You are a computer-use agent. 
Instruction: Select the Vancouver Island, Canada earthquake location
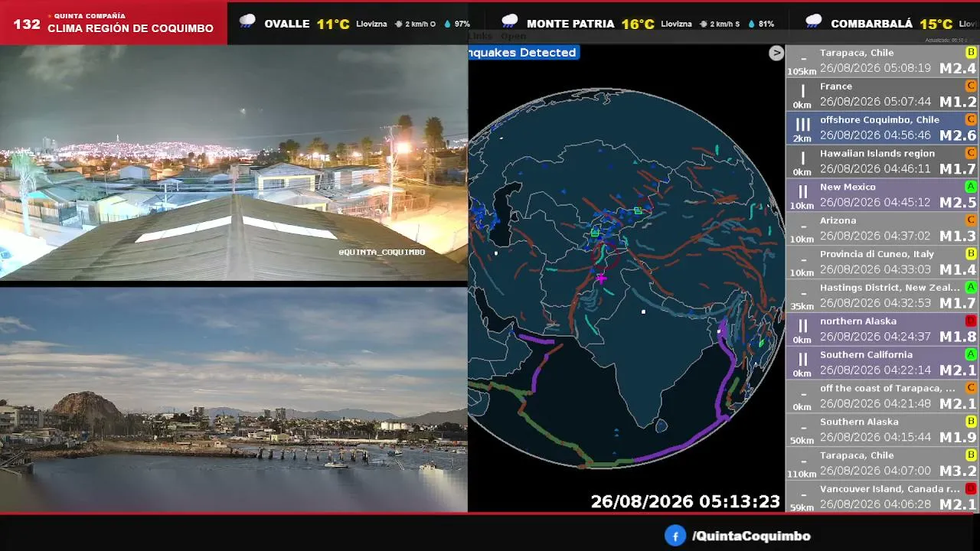(890, 489)
